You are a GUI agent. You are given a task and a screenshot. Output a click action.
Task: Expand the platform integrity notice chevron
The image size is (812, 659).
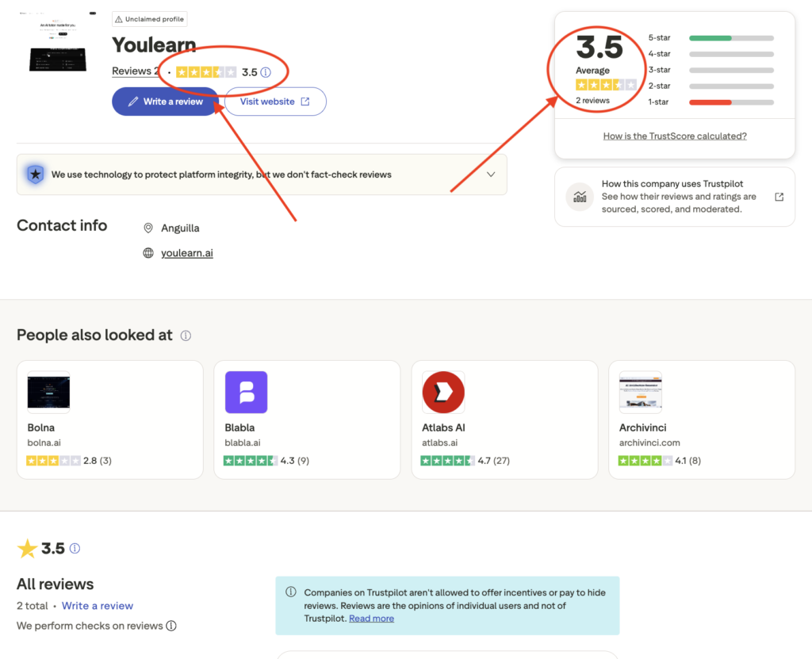tap(491, 174)
